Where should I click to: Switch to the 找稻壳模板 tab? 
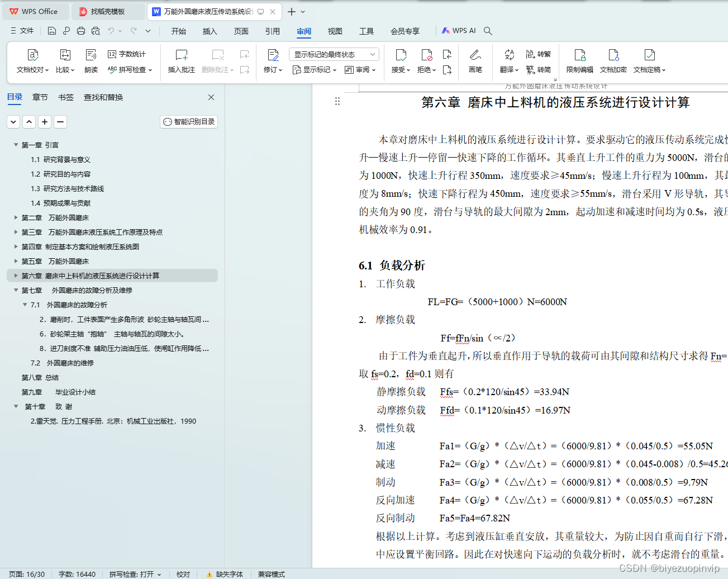tap(108, 11)
